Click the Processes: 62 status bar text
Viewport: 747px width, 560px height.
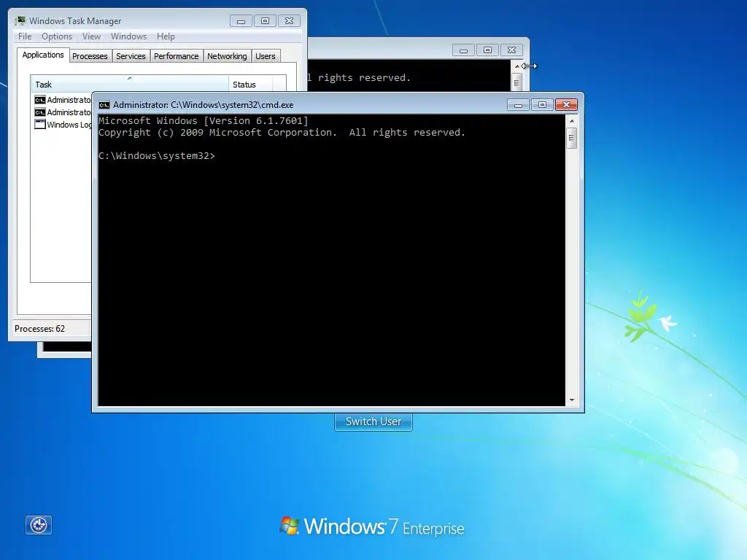(39, 329)
